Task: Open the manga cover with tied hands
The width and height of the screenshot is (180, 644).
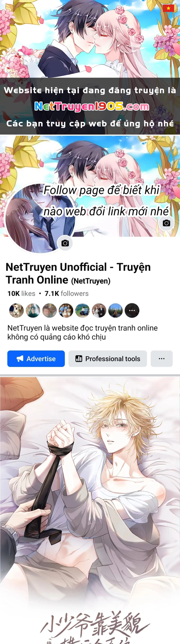Action: pyautogui.click(x=90, y=510)
